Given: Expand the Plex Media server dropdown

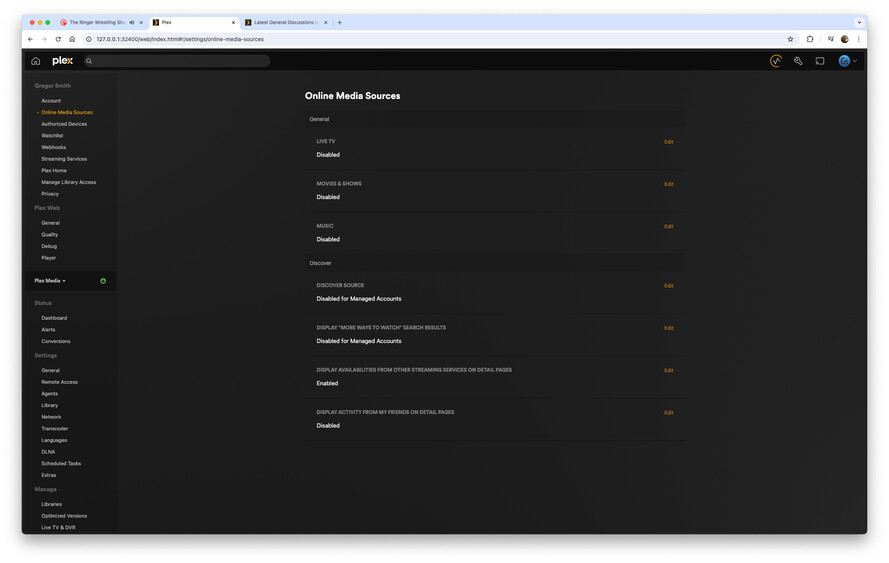Looking at the screenshot, I should point(50,281).
